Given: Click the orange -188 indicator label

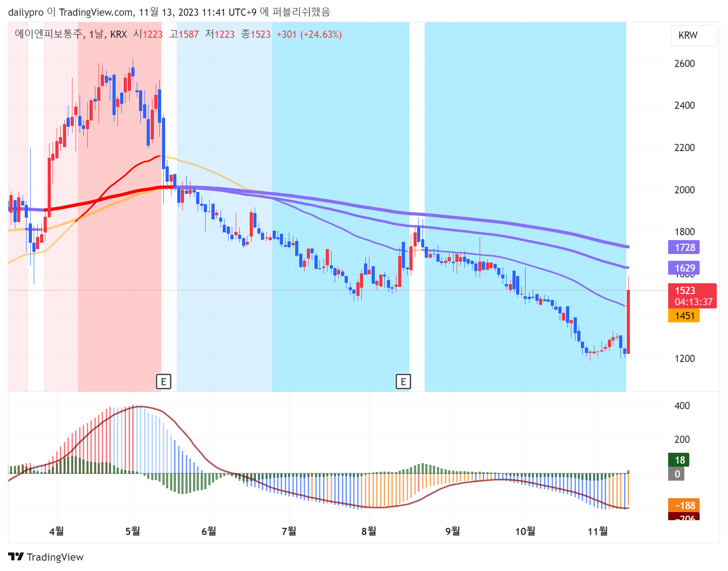Looking at the screenshot, I should click(684, 505).
